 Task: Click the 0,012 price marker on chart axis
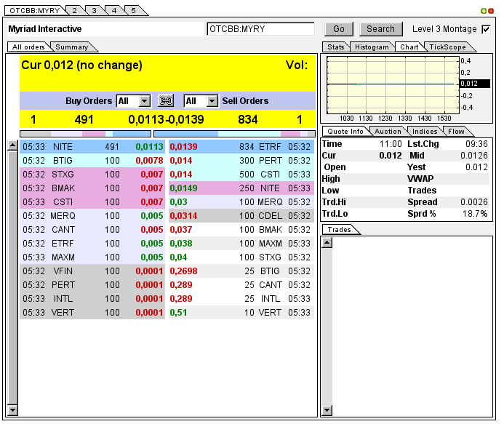coord(475,84)
